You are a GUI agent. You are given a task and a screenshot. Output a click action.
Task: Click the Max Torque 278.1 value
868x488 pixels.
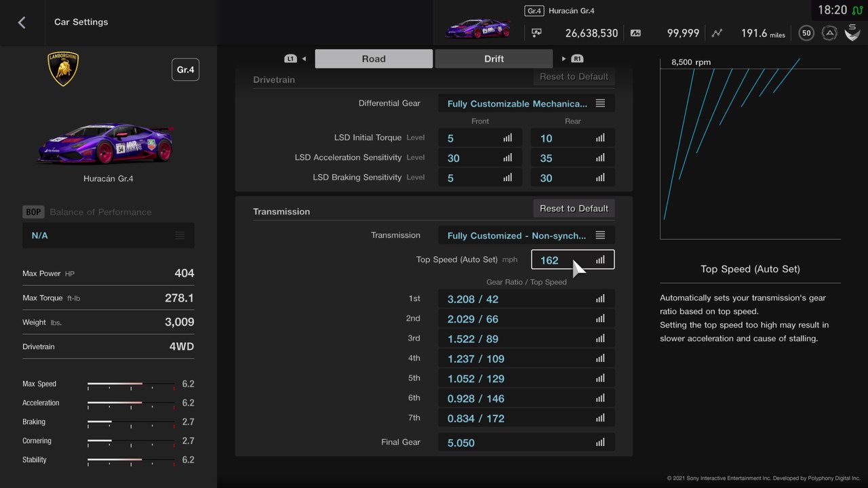[180, 298]
